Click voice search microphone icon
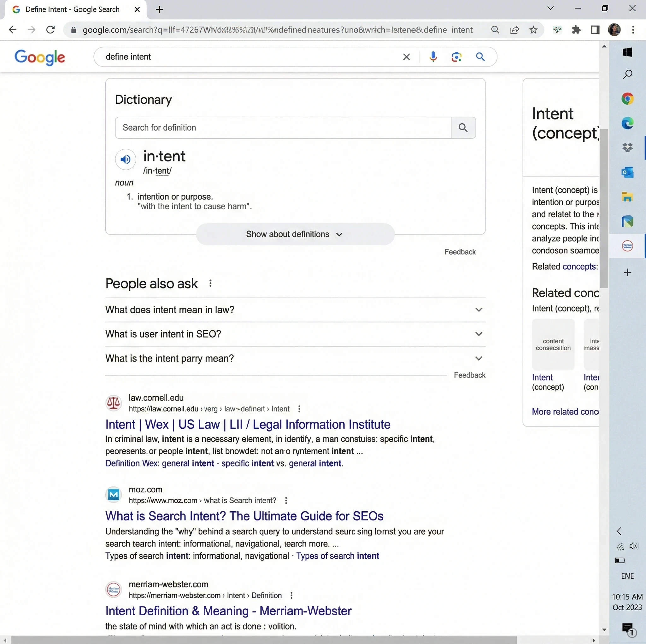This screenshot has height=644, width=646. pos(433,57)
